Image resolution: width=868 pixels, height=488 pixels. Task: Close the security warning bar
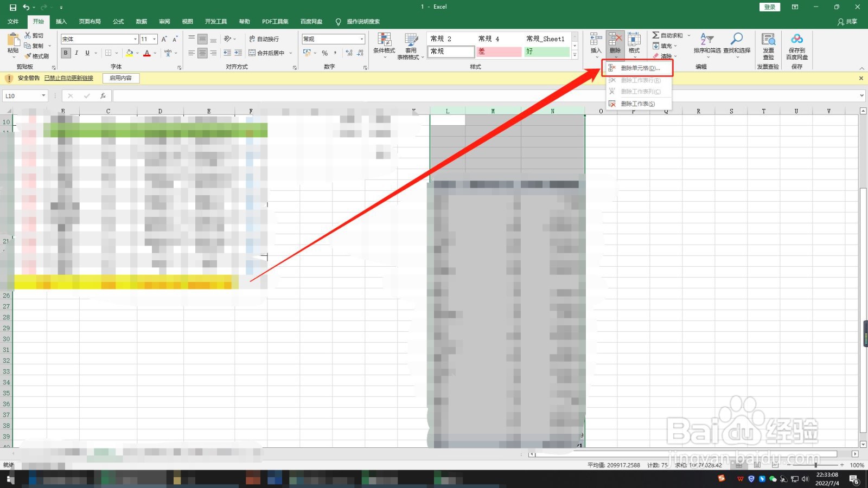tap(861, 79)
